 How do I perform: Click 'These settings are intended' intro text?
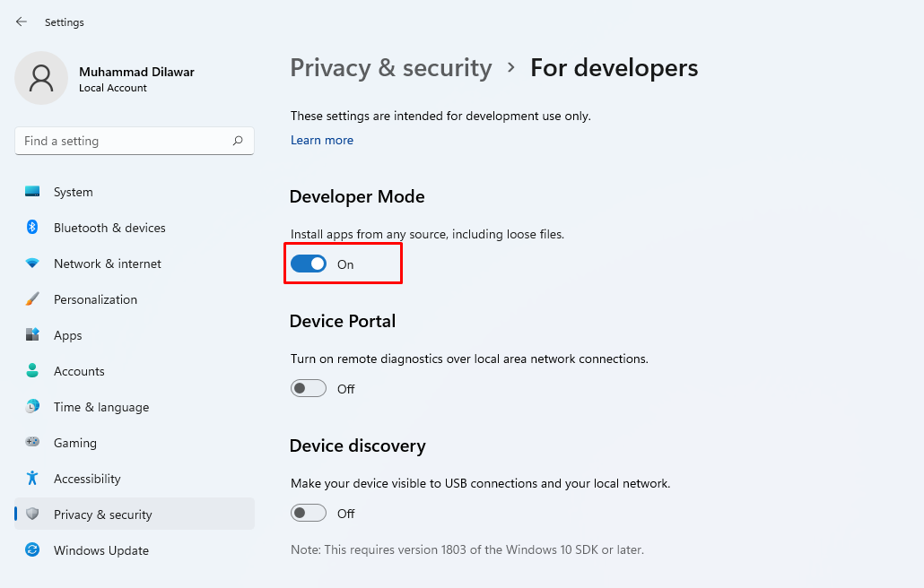tap(440, 116)
